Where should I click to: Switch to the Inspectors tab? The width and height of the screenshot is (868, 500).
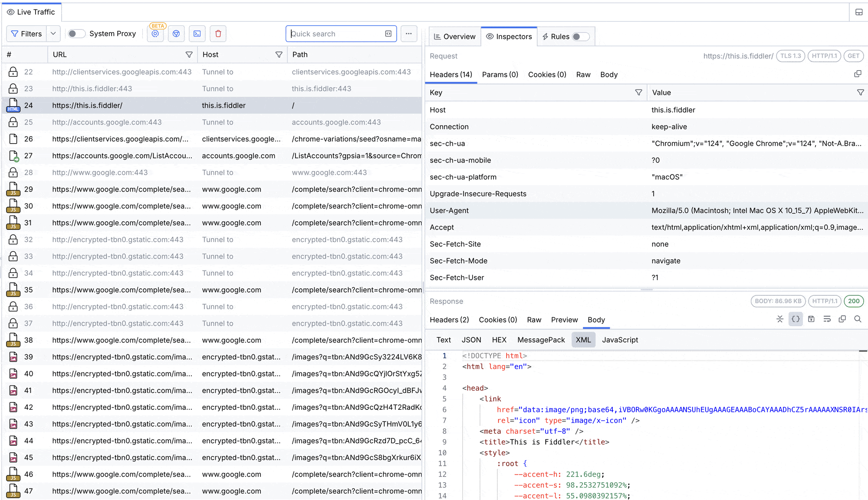pos(509,36)
